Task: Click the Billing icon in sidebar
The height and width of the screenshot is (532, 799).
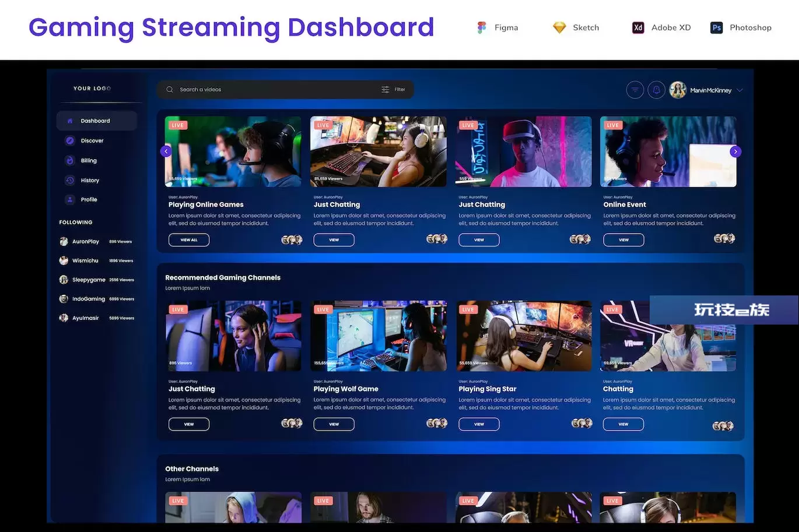Action: coord(70,160)
